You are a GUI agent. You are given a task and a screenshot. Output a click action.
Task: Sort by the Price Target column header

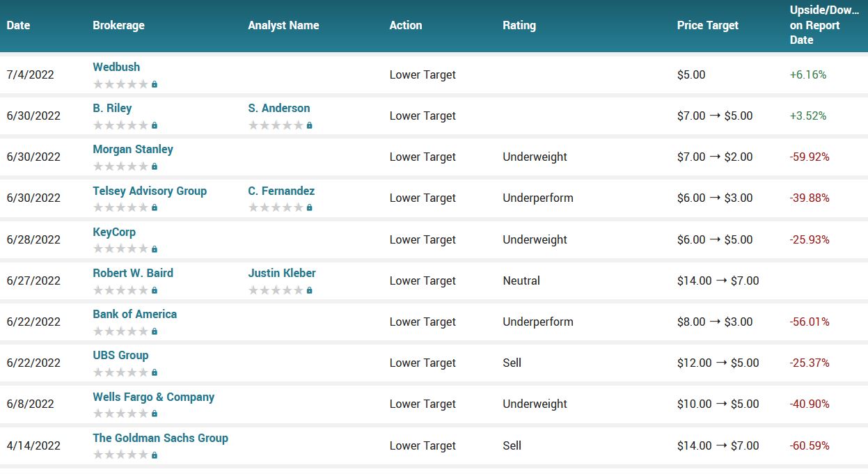708,25
